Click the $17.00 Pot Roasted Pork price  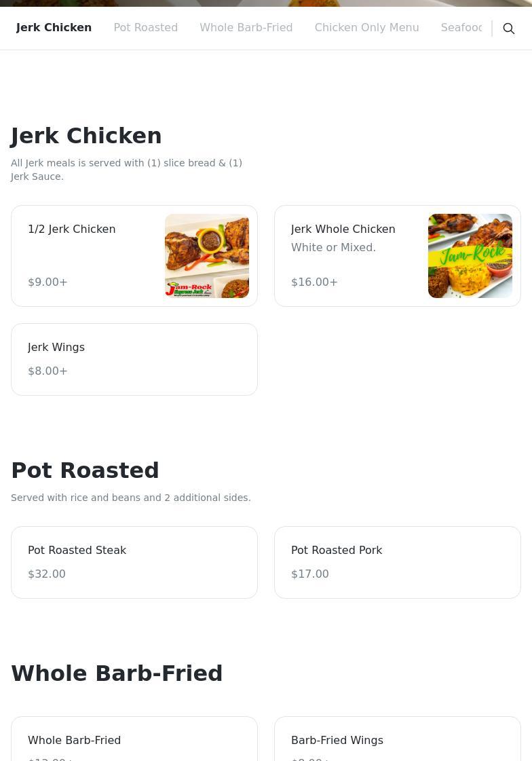pos(310,574)
